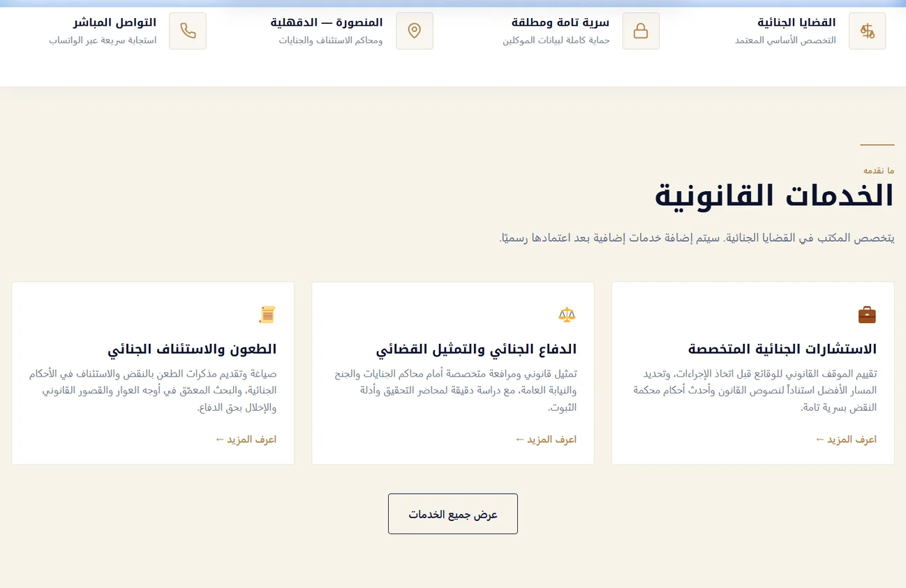Click the text ومحاكم الاستئناف والجنايات

[x=331, y=40]
